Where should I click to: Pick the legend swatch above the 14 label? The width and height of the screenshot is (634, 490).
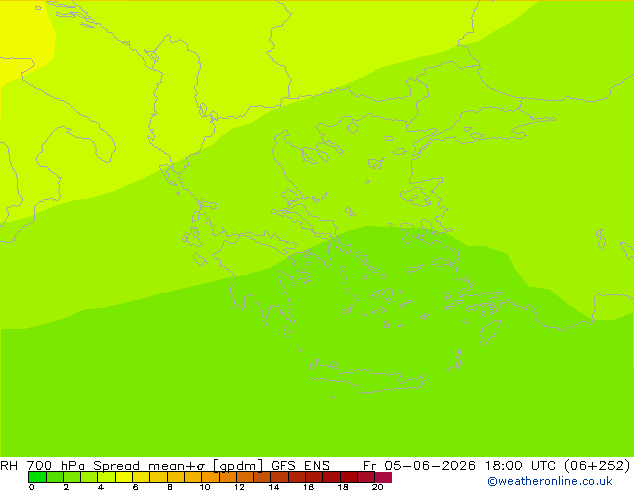click(279, 477)
